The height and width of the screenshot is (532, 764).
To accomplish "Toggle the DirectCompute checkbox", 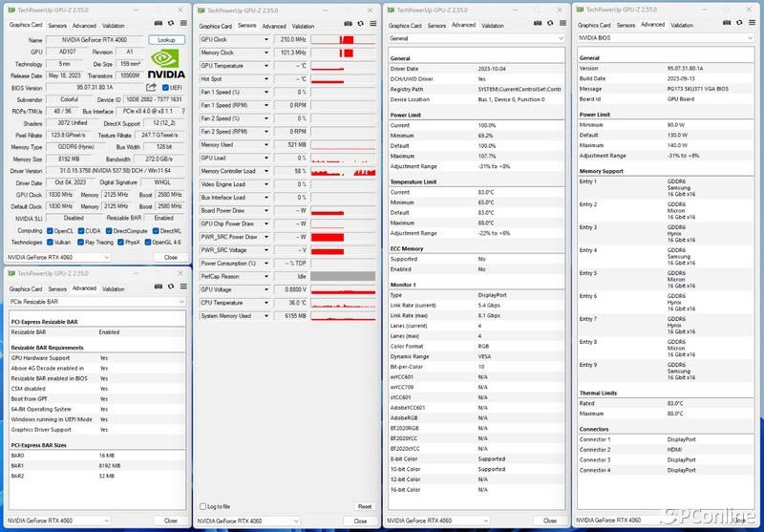I will coord(109,231).
